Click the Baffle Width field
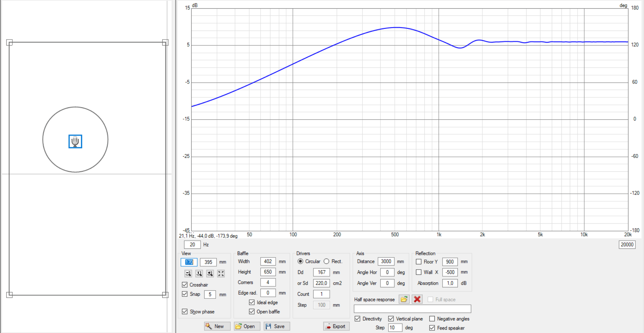644x333 pixels. pyautogui.click(x=268, y=262)
